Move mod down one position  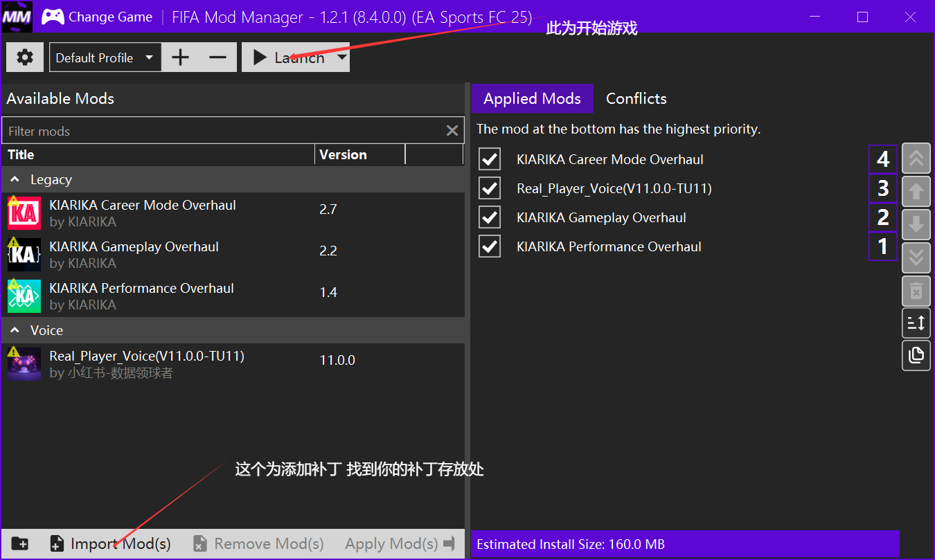pyautogui.click(x=916, y=224)
